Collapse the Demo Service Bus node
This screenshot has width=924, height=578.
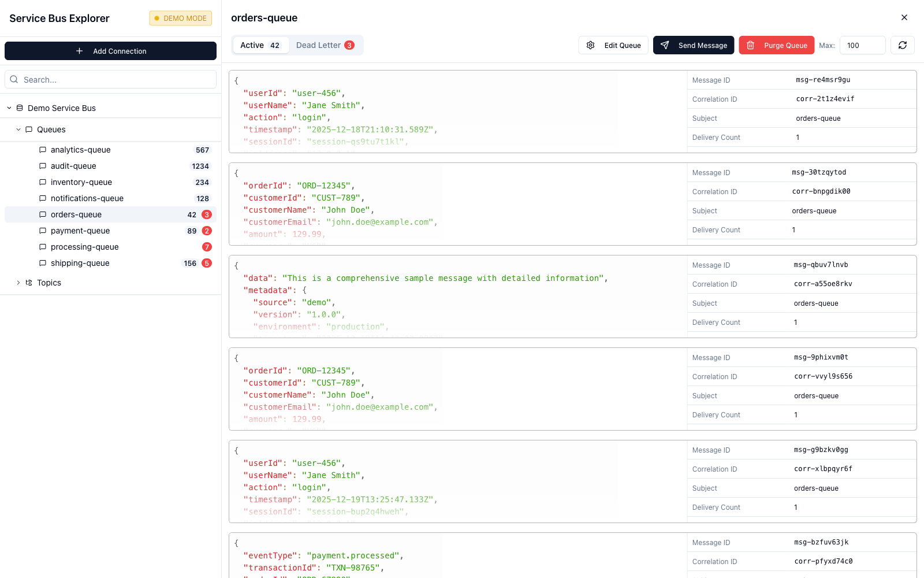(x=9, y=108)
